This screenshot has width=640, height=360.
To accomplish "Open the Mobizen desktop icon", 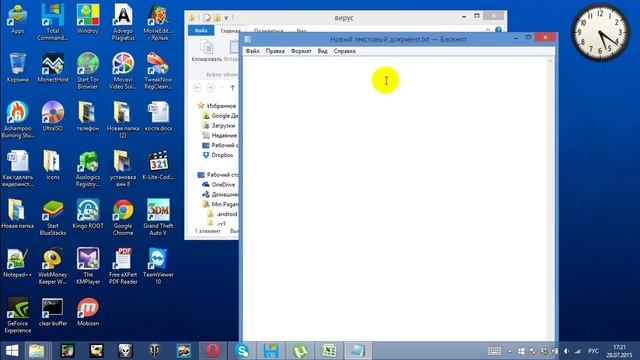I will click(x=88, y=312).
